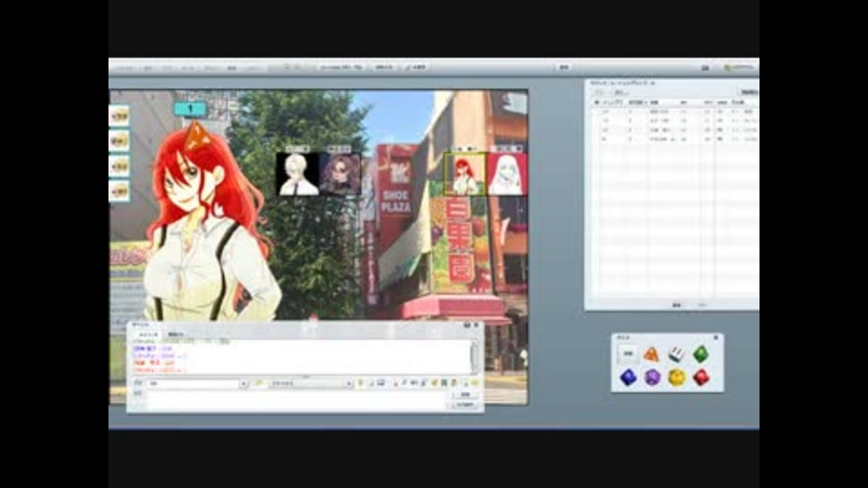
Task: Click the grey text button beside the orange die
Action: coord(627,353)
